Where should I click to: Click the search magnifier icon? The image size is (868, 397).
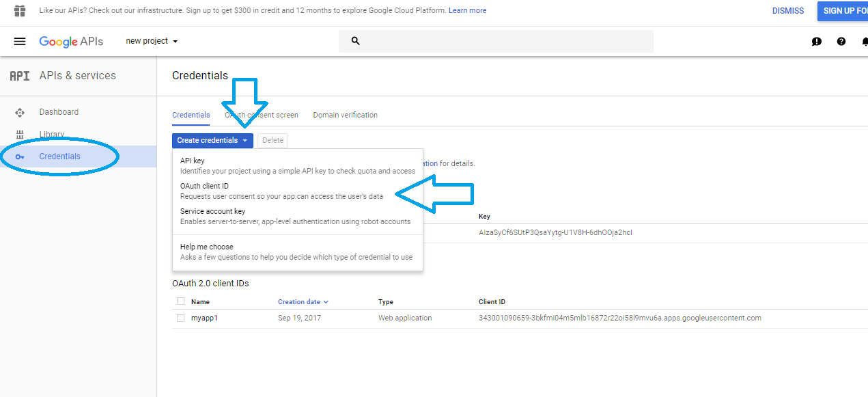[x=355, y=41]
